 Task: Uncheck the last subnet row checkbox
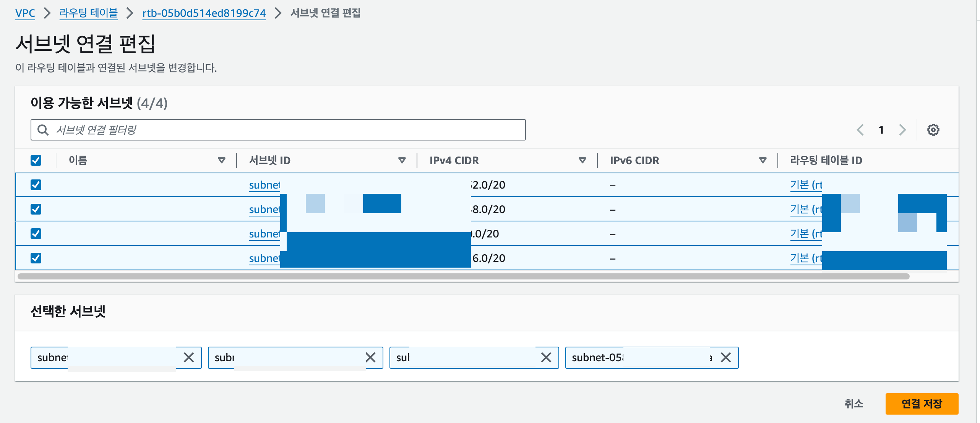36,258
